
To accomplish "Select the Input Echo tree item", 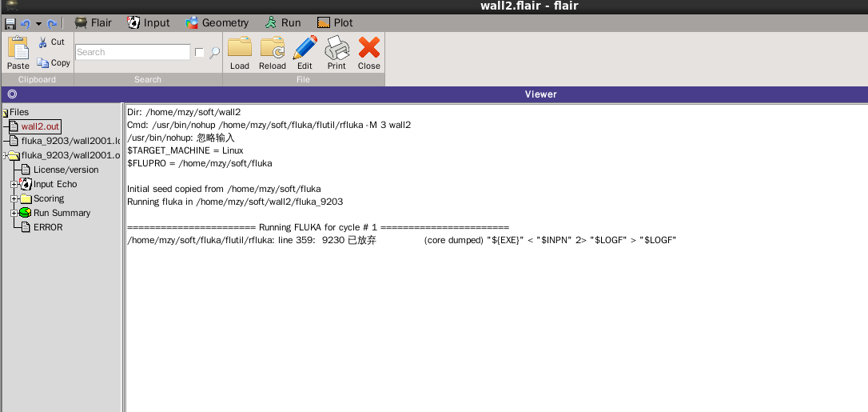I will click(x=55, y=184).
